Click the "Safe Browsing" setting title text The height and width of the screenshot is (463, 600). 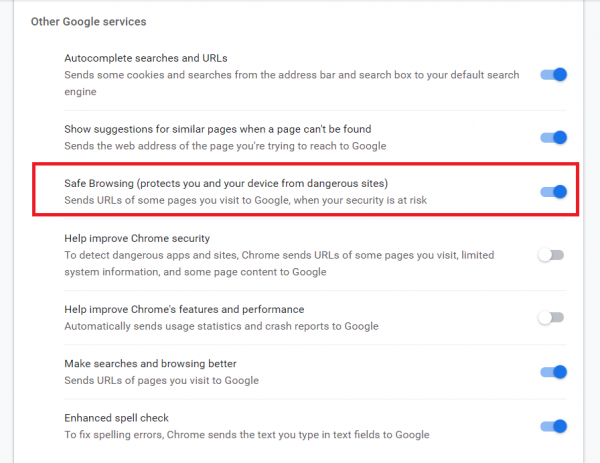tap(225, 183)
